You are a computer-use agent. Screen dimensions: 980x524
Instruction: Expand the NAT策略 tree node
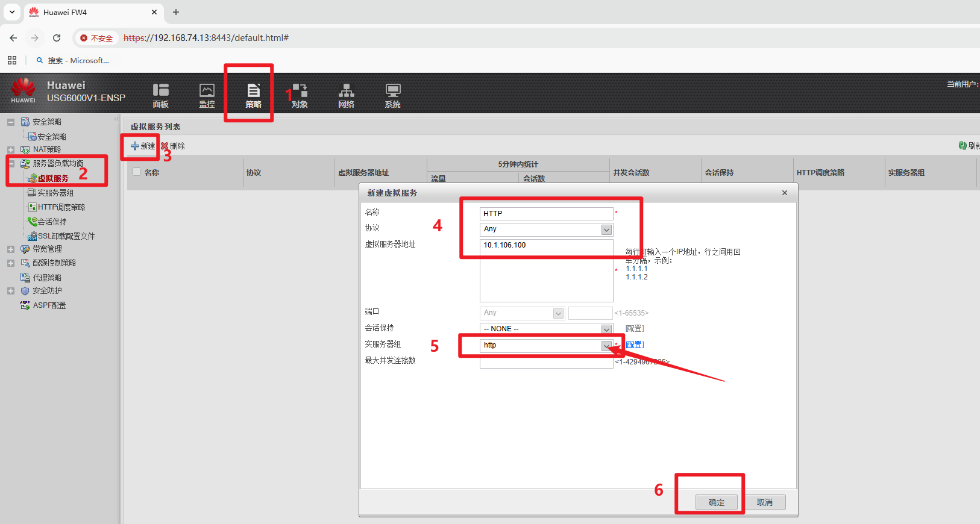pos(11,150)
